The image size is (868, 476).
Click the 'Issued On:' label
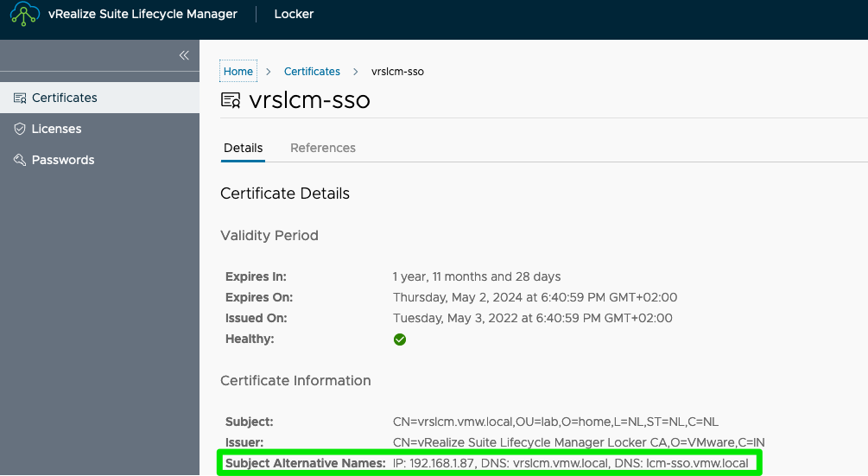[256, 318]
